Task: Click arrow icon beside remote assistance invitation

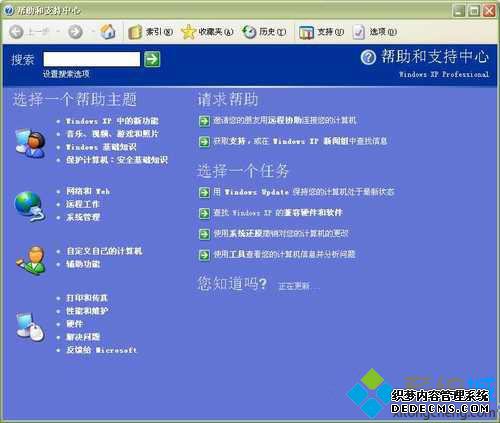Action: click(x=204, y=121)
